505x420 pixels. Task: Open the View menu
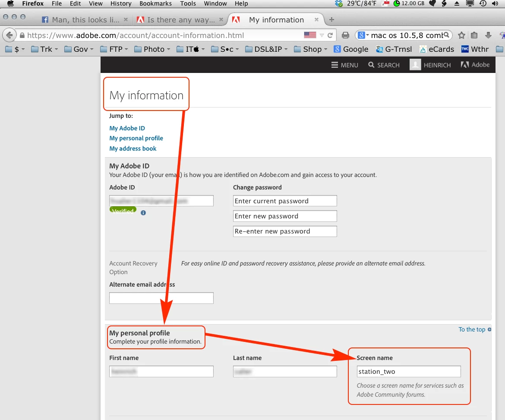coord(96,3)
